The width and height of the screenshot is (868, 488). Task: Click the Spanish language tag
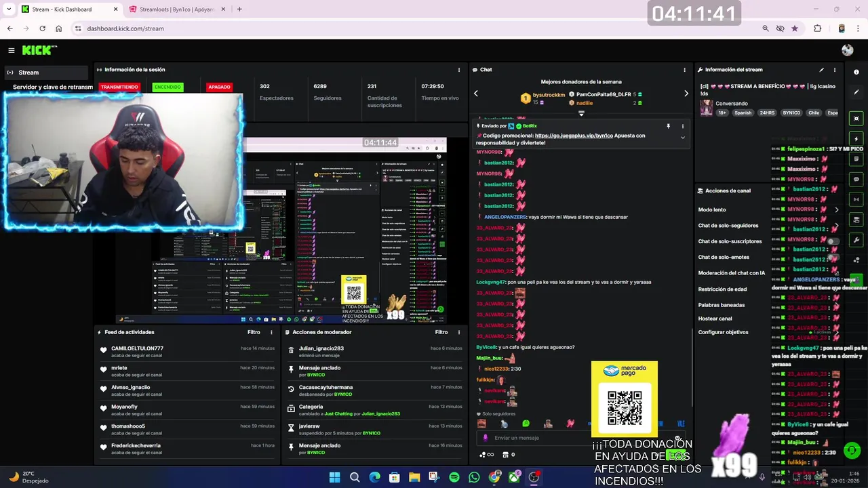743,113
